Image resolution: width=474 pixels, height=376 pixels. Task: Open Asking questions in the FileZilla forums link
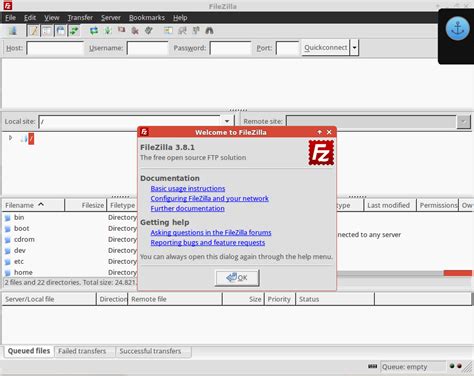pyautogui.click(x=211, y=232)
